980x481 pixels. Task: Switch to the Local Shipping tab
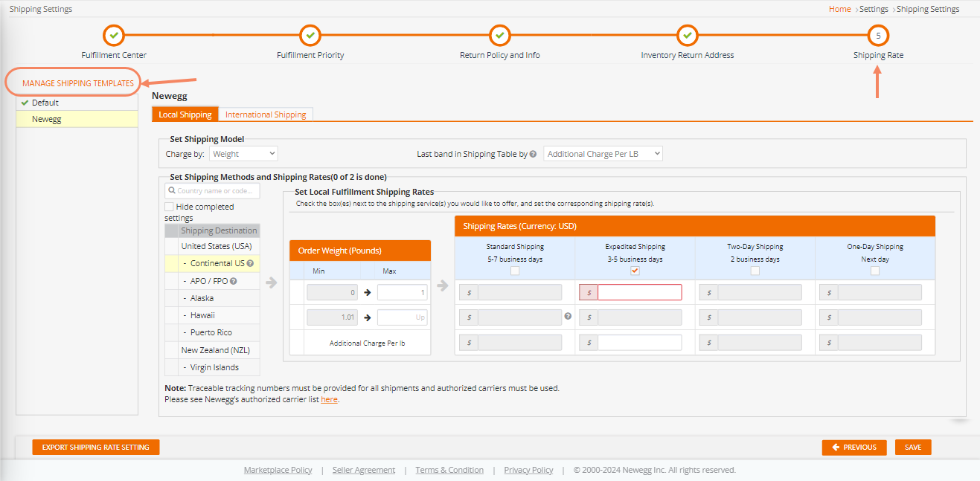185,114
